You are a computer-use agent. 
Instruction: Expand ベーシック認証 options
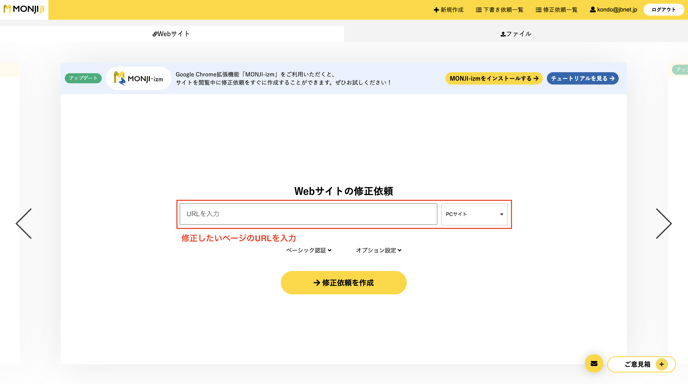(308, 250)
